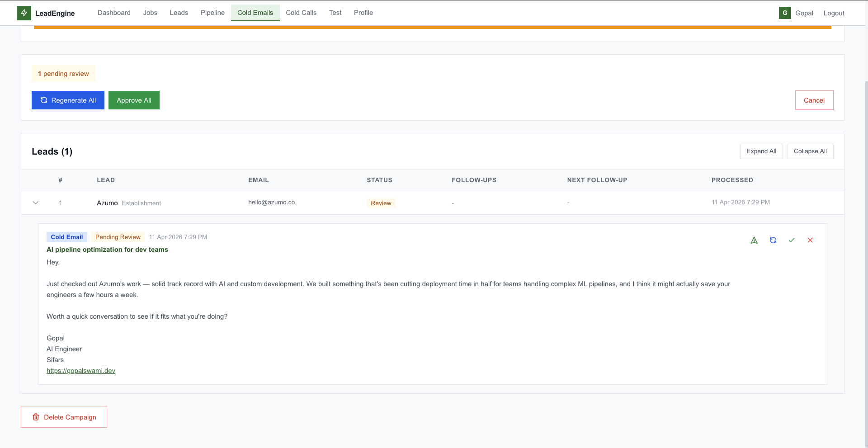This screenshot has width=868, height=448.
Task: Open the gopalswami.dev link
Action: 81,371
